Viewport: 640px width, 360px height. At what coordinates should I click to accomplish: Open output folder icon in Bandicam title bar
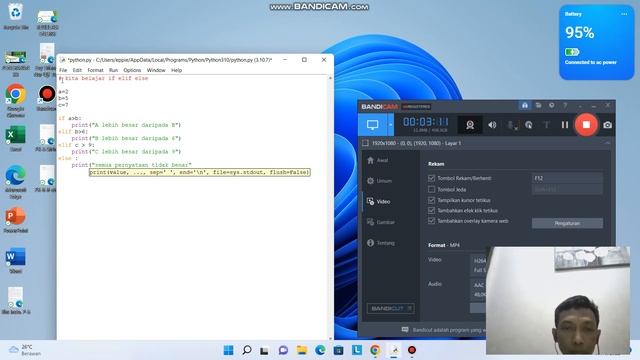click(x=538, y=106)
